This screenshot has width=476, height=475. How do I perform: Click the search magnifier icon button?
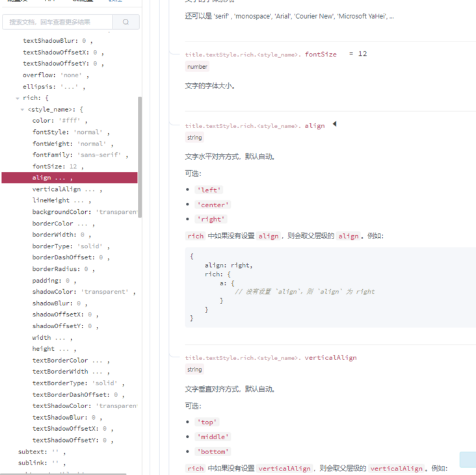click(126, 22)
